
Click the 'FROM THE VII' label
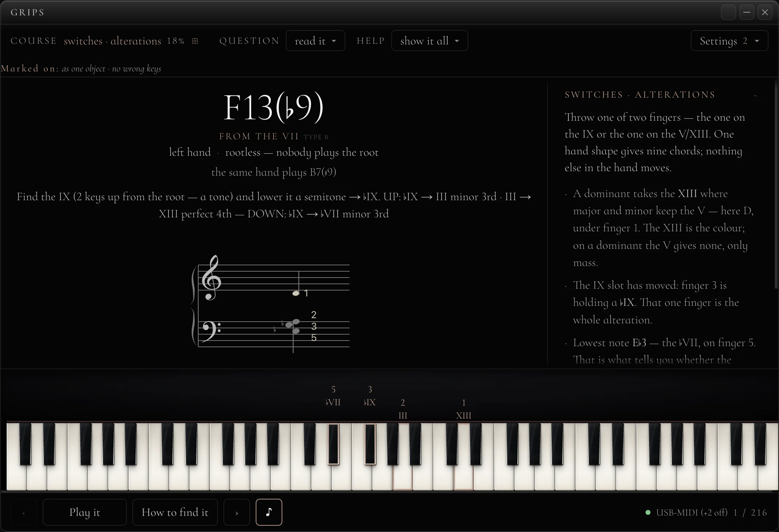pos(259,136)
